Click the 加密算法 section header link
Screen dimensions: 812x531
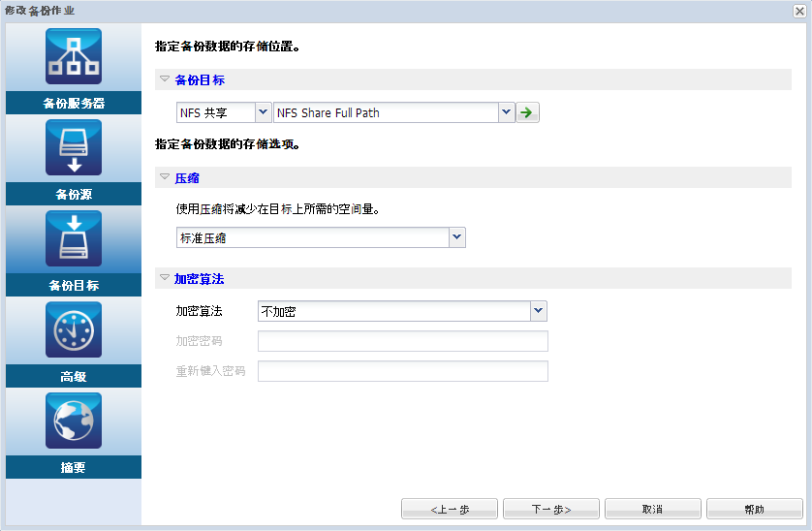click(x=200, y=279)
